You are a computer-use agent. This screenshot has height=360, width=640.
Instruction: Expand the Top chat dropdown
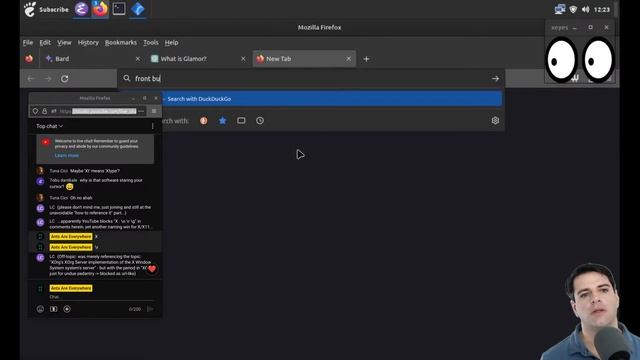(49, 126)
